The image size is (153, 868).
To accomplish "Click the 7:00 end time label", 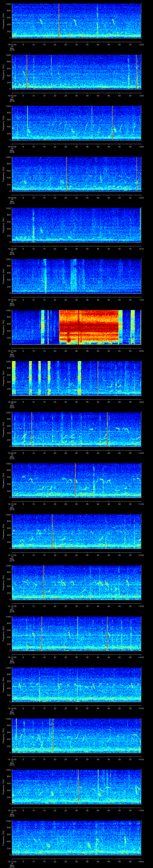I will (x=141, y=300).
